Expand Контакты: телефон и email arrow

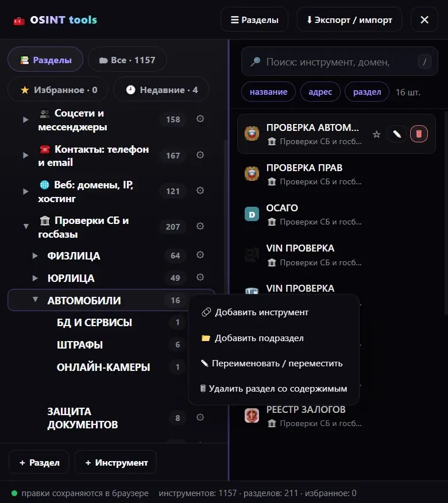26,155
